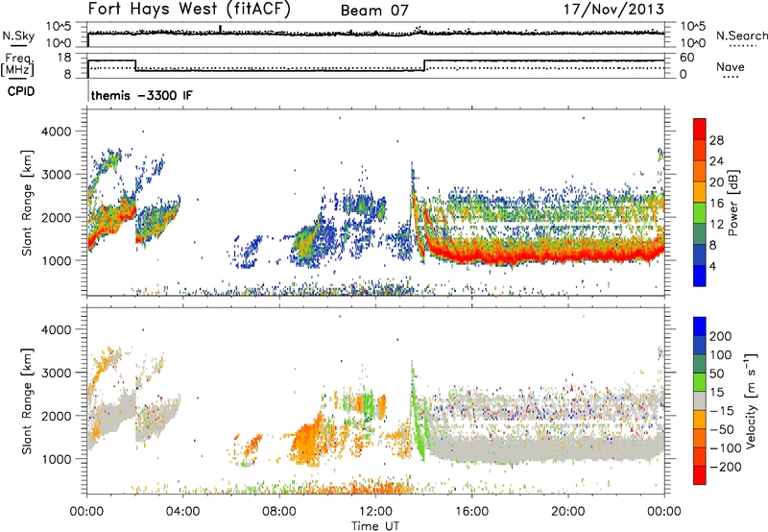768x532 pixels.
Task: Click the 'Nave' legend label
Action: coord(731,66)
